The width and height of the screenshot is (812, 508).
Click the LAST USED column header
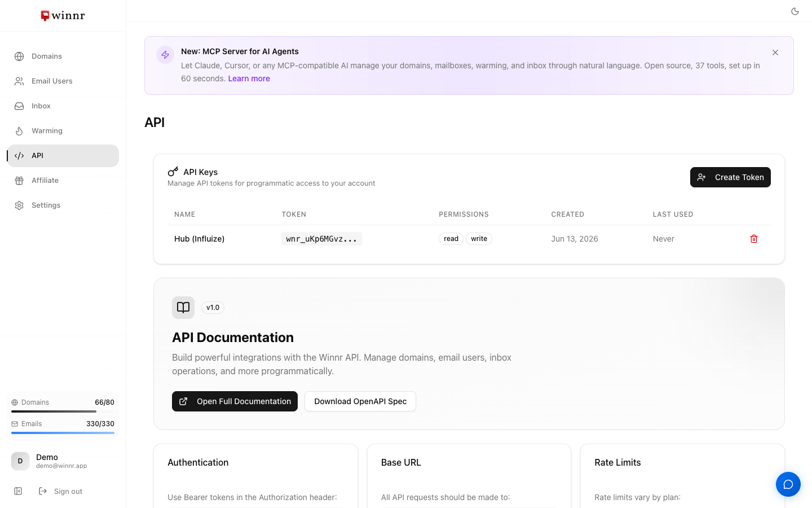pyautogui.click(x=673, y=214)
